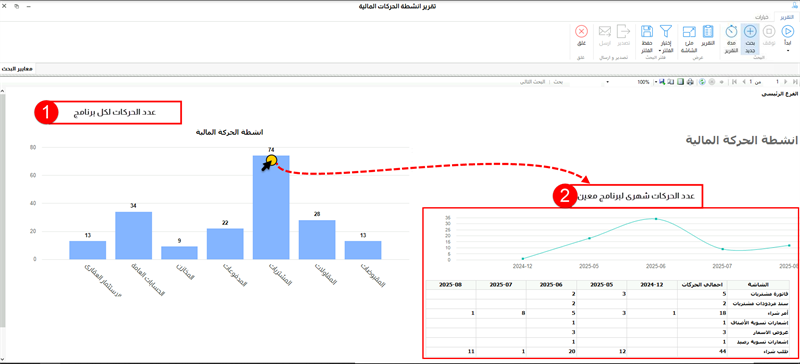Click the New Search (بحث جديد) icon
The height and width of the screenshot is (364, 800).
tap(750, 32)
